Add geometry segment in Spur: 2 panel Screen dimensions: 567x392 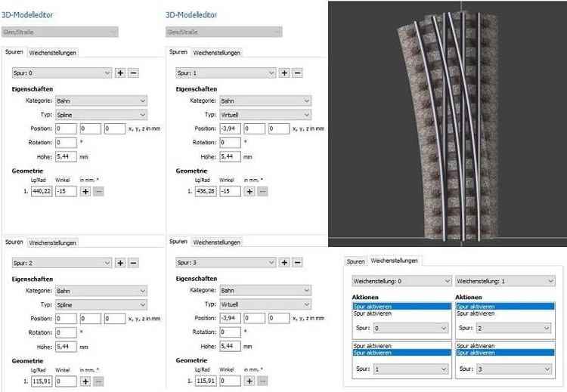(x=85, y=381)
